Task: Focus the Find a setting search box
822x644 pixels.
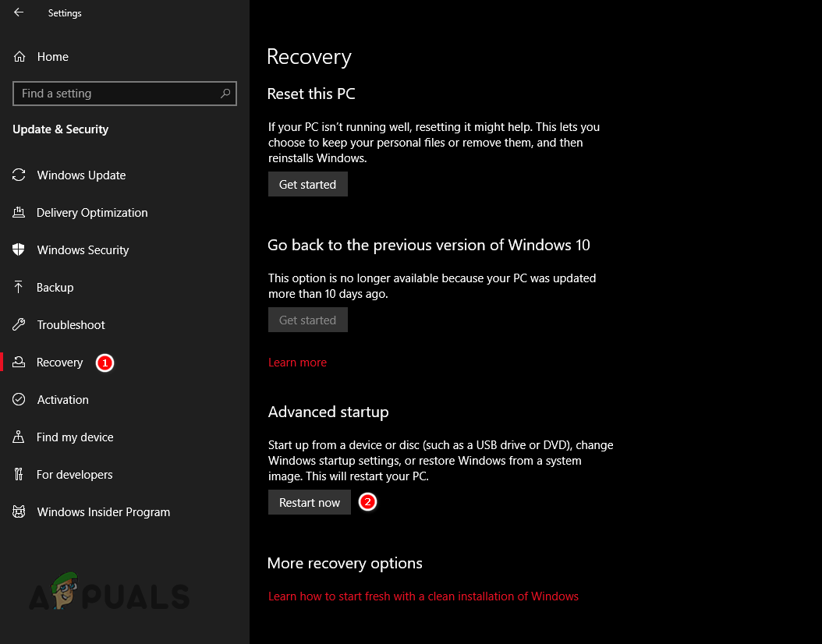Action: coord(117,94)
